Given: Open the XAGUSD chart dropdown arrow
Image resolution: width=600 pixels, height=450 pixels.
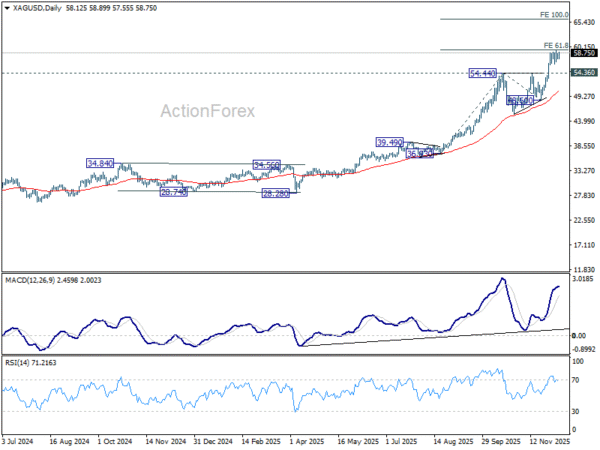Looking at the screenshot, I should pyautogui.click(x=7, y=8).
